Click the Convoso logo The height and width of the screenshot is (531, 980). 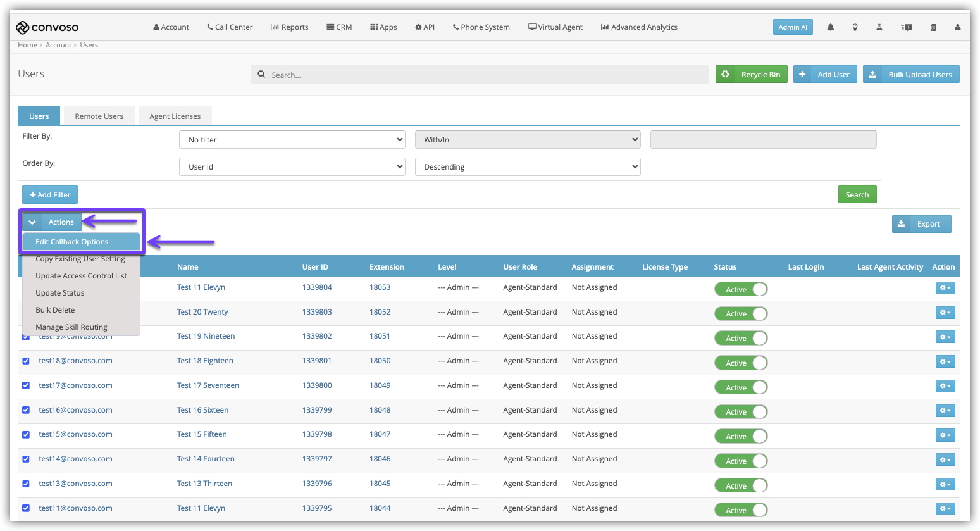(47, 27)
